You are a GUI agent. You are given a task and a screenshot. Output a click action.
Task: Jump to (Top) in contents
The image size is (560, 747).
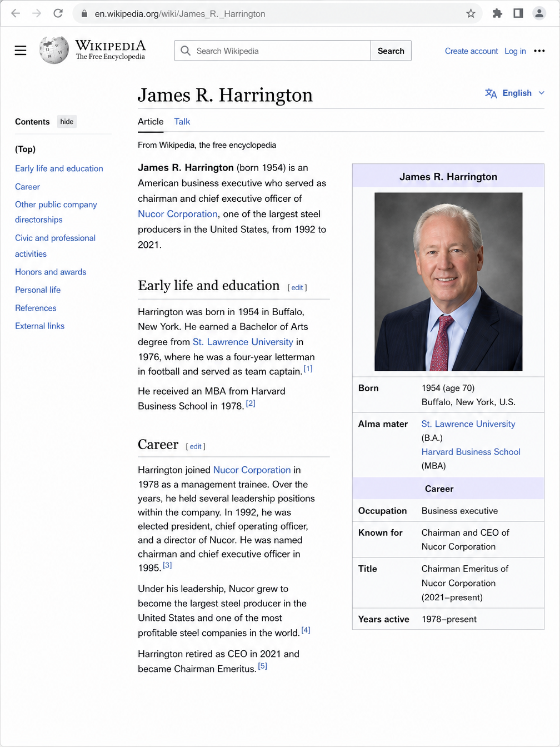tap(26, 149)
